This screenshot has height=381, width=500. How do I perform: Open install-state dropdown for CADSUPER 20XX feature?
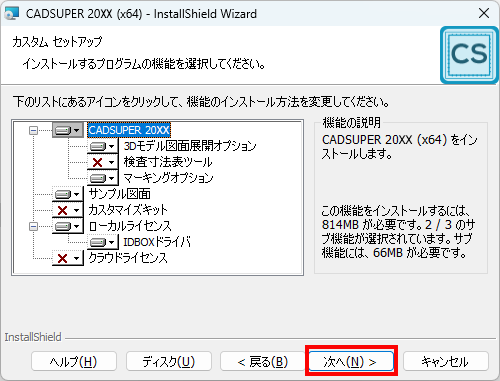68,130
